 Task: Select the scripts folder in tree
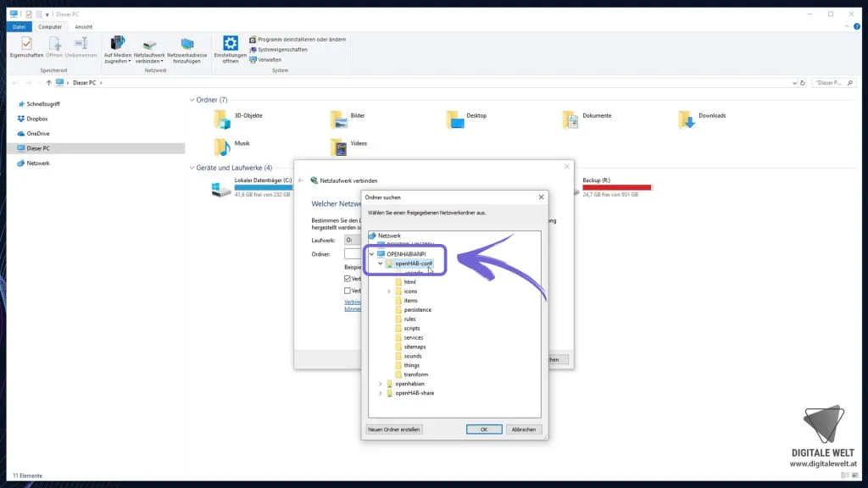(412, 329)
